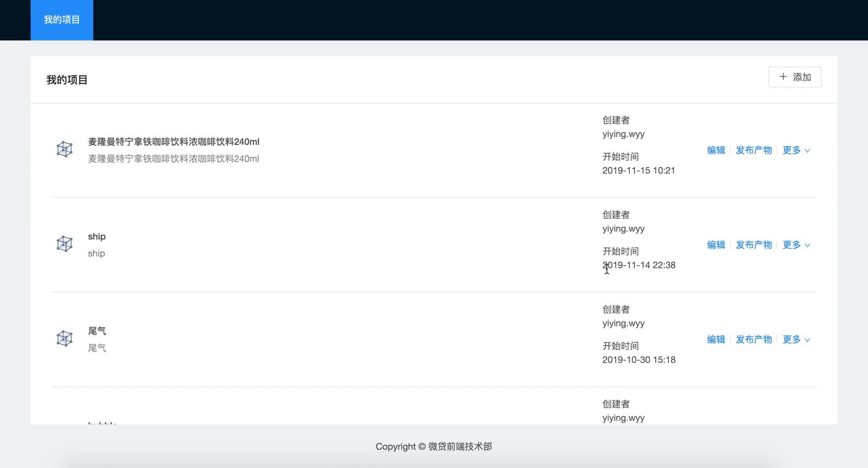Click the 添加 button to add a project
Screen dimensions: 868x468
point(795,77)
